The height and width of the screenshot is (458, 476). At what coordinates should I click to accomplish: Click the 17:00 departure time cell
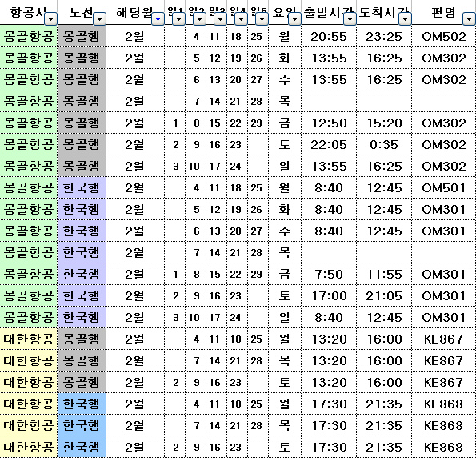[329, 296]
